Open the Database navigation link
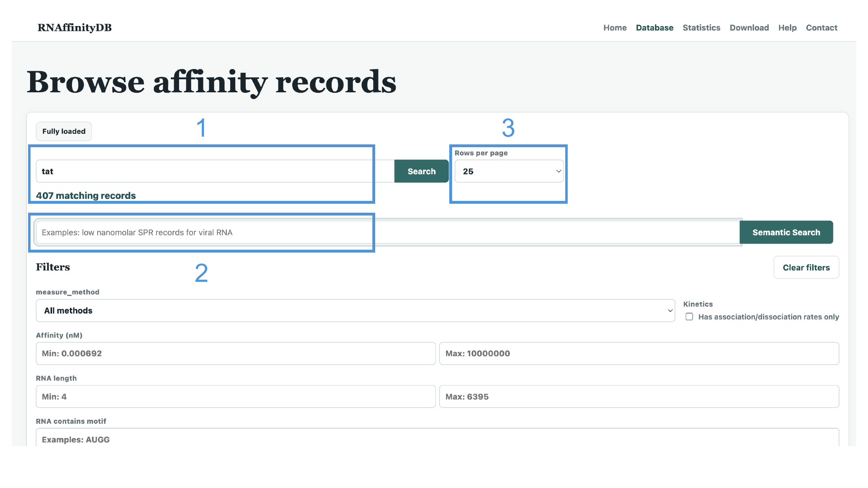This screenshot has width=868, height=488. tap(654, 28)
